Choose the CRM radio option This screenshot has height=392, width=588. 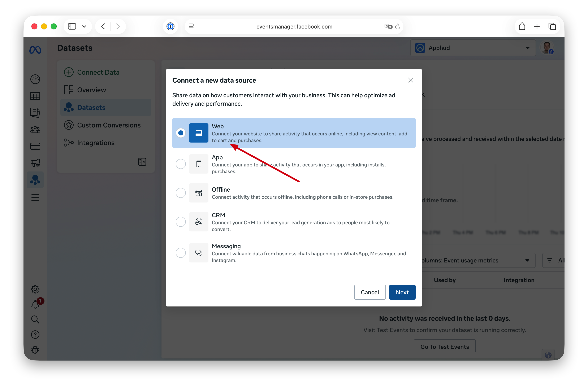(181, 222)
